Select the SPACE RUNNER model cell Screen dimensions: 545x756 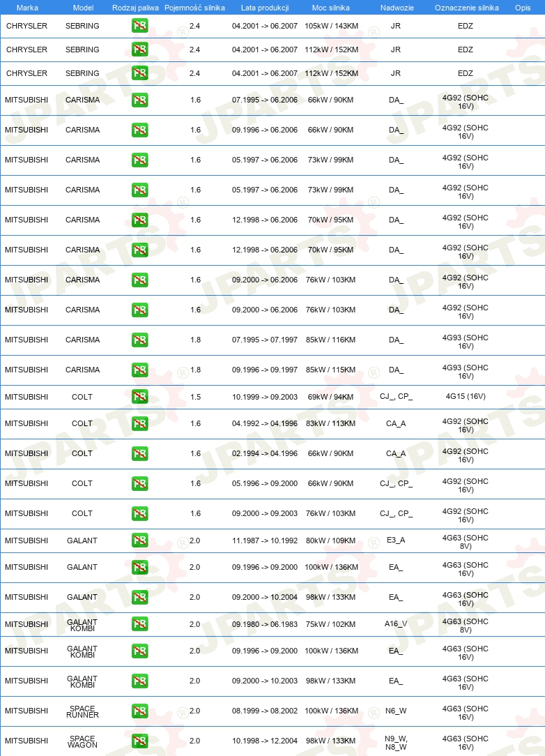(82, 711)
